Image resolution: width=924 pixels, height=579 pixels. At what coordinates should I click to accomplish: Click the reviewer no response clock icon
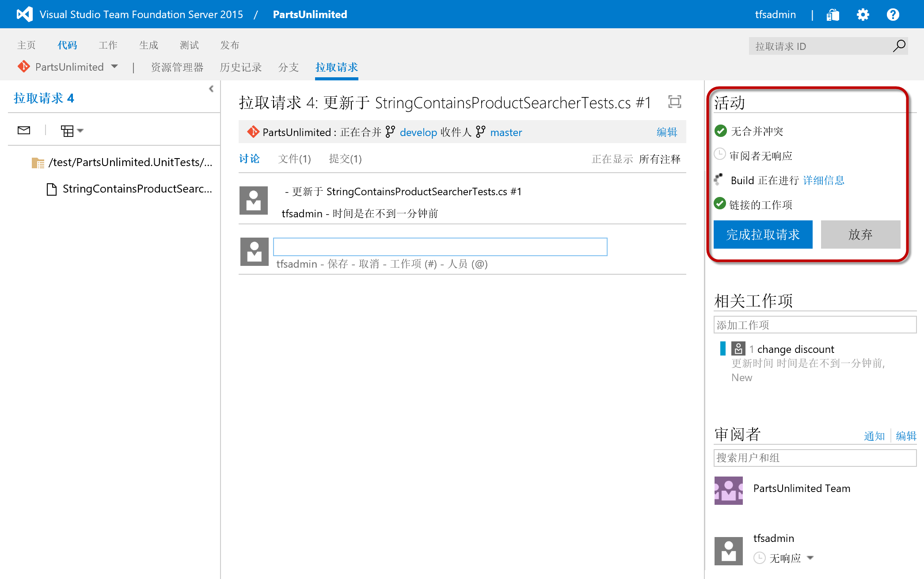pos(720,154)
